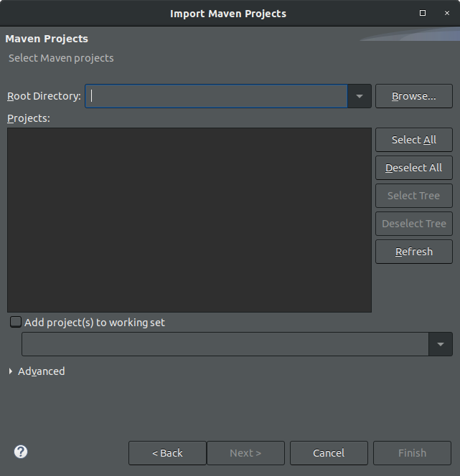Maximize the Import Maven Projects dialog
This screenshot has height=476, width=460.
point(423,13)
